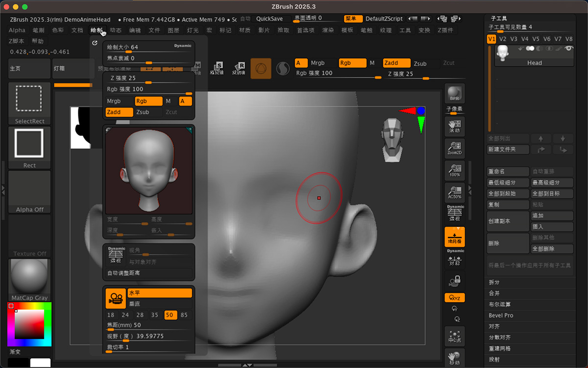Image resolution: width=588 pixels, height=368 pixels.
Task: Click the AC50% zoom icon
Action: (x=454, y=192)
